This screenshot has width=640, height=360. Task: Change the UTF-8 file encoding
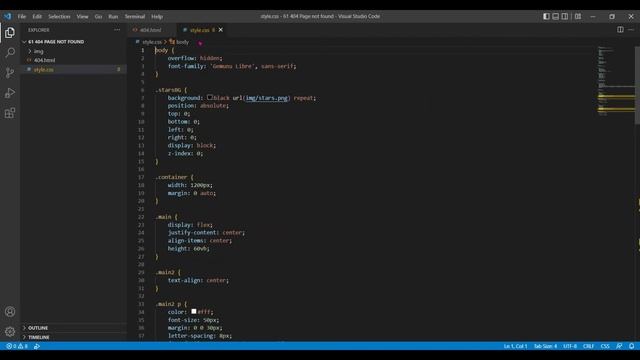pos(570,346)
